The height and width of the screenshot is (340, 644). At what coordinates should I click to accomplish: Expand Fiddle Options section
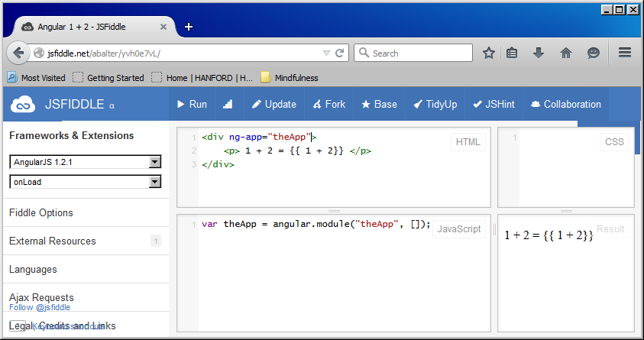coord(86,212)
